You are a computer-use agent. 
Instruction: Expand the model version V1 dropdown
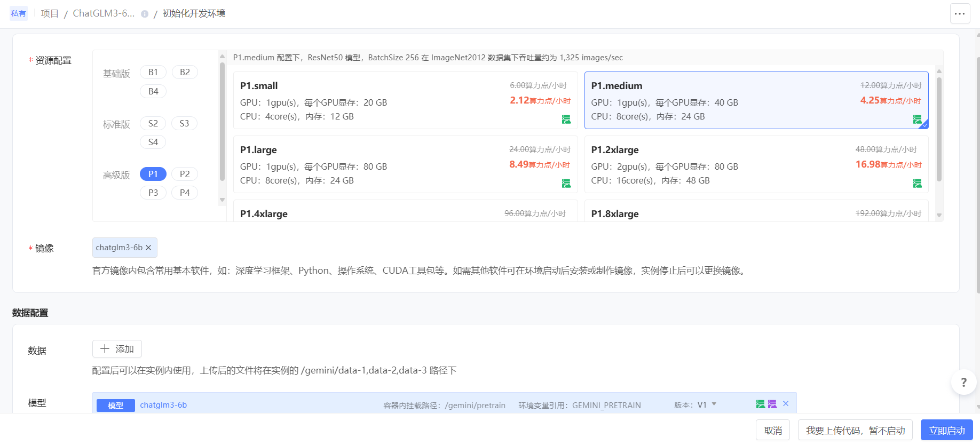point(714,404)
